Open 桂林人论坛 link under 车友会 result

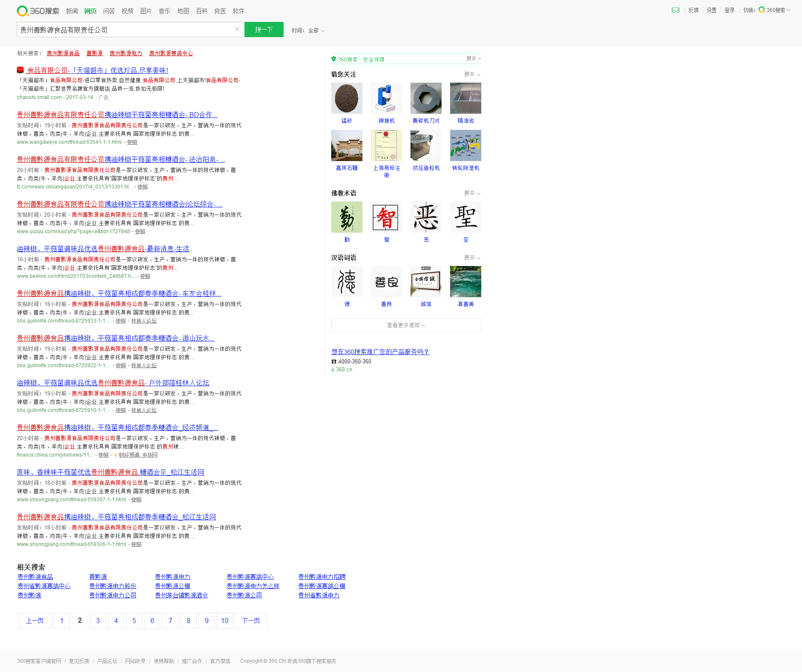pos(144,321)
